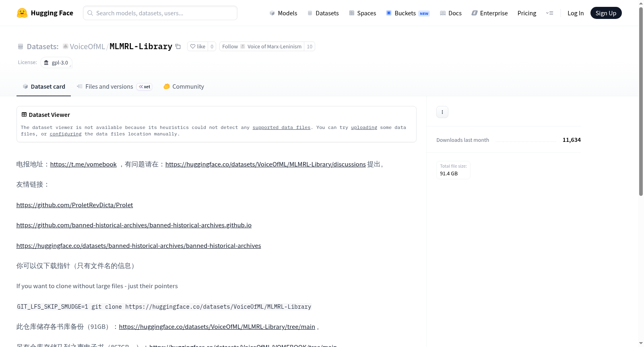Image resolution: width=644 pixels, height=347 pixels.
Task: Click the Sign Up button
Action: point(606,13)
